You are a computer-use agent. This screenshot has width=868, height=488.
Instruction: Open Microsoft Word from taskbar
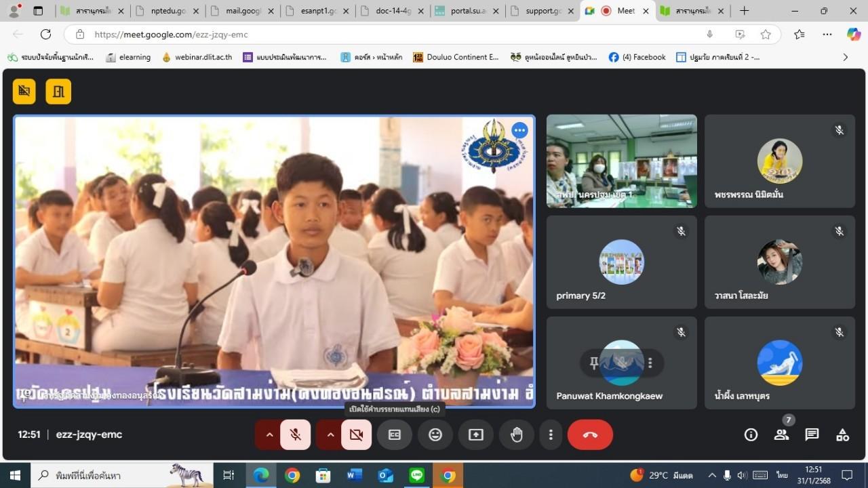[354, 475]
